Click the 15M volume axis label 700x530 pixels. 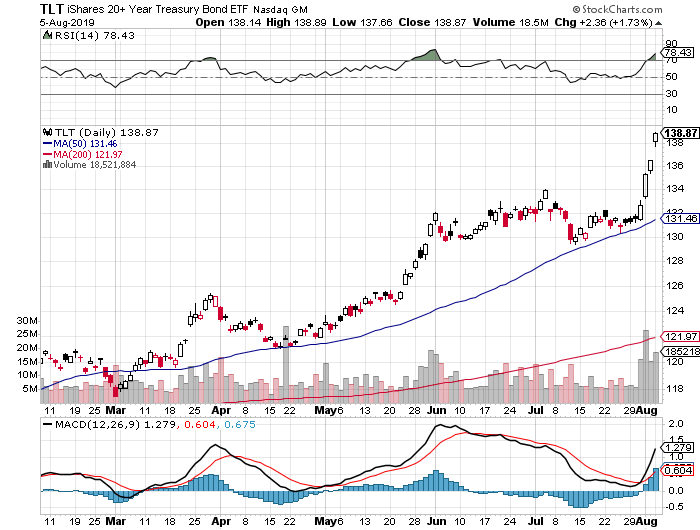click(x=28, y=362)
